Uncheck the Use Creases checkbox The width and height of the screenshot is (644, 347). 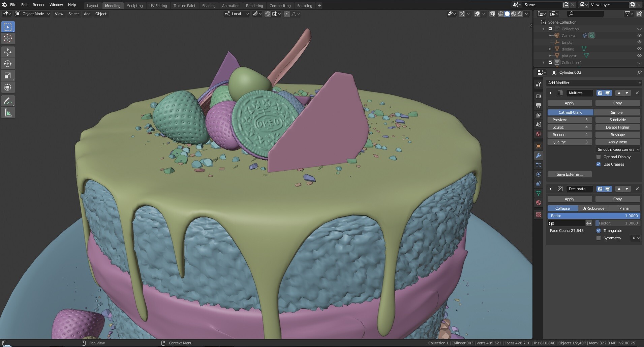[x=599, y=164]
